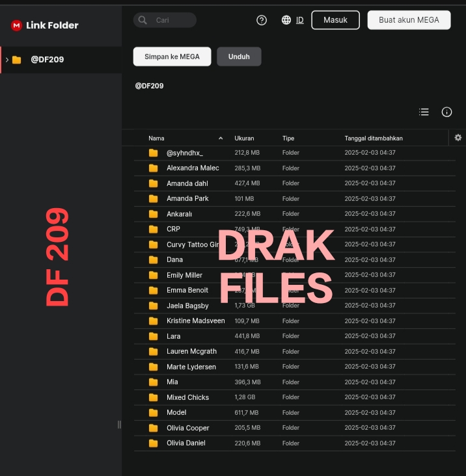This screenshot has height=476, width=466.
Task: Switch to list view icon
Action: pos(424,112)
